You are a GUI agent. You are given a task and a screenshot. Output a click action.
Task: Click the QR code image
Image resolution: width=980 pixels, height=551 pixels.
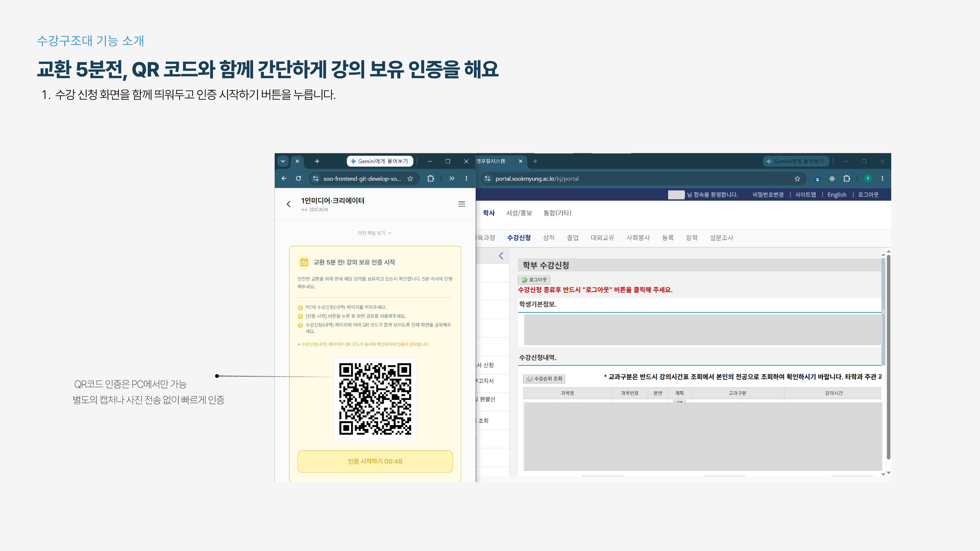point(375,399)
